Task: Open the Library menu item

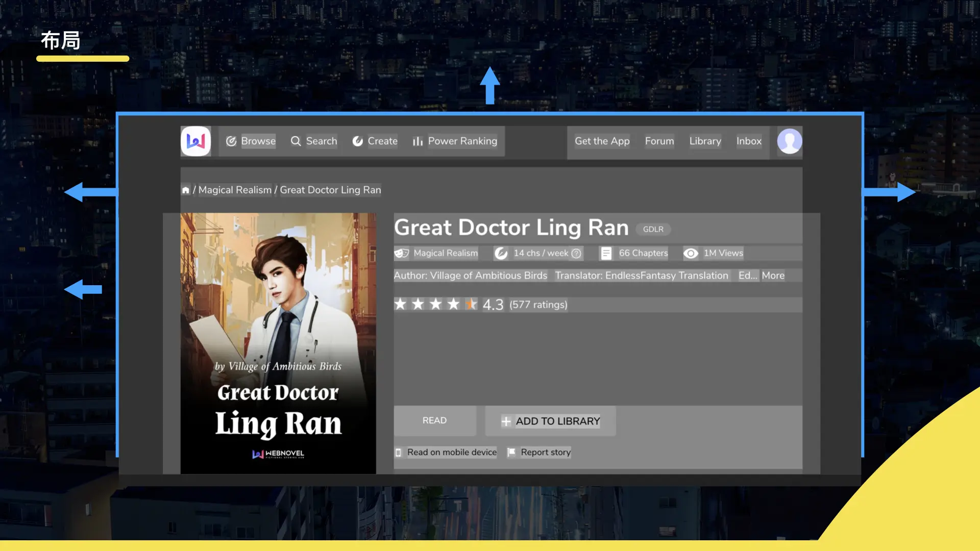Action: (x=705, y=141)
